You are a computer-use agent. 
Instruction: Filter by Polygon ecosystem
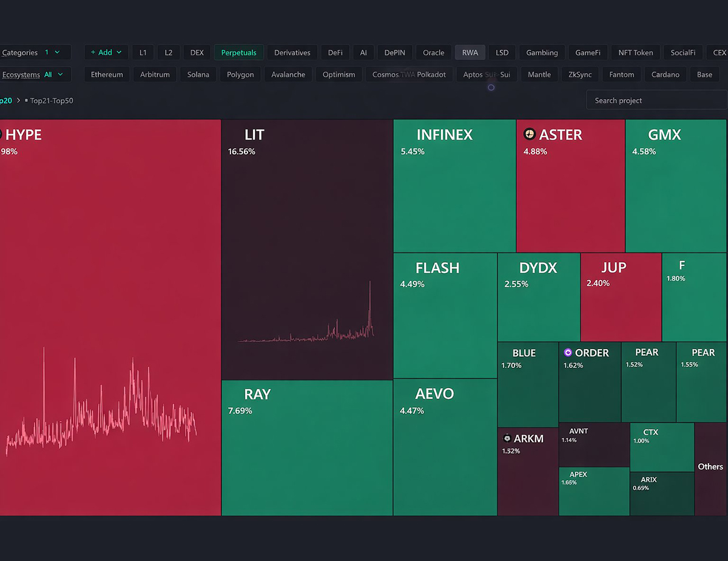tap(241, 75)
